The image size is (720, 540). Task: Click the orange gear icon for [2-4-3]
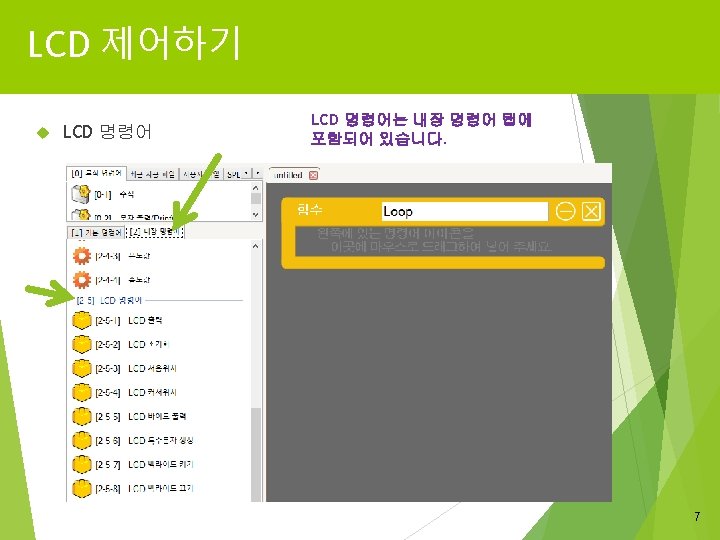click(82, 256)
